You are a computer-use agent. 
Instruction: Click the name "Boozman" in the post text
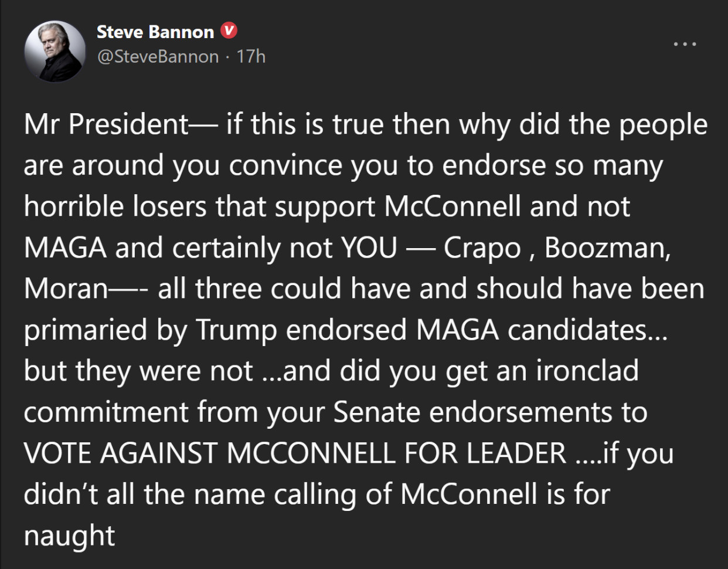coord(607,248)
